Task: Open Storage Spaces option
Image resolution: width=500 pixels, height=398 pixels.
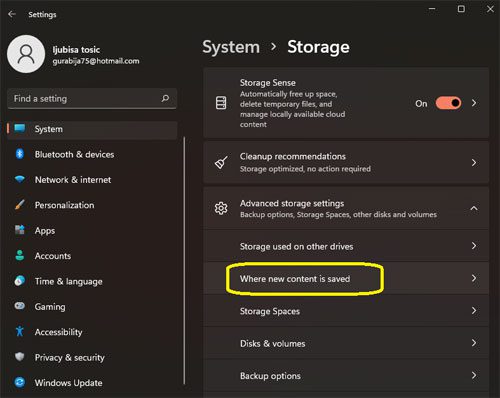Action: tap(346, 311)
